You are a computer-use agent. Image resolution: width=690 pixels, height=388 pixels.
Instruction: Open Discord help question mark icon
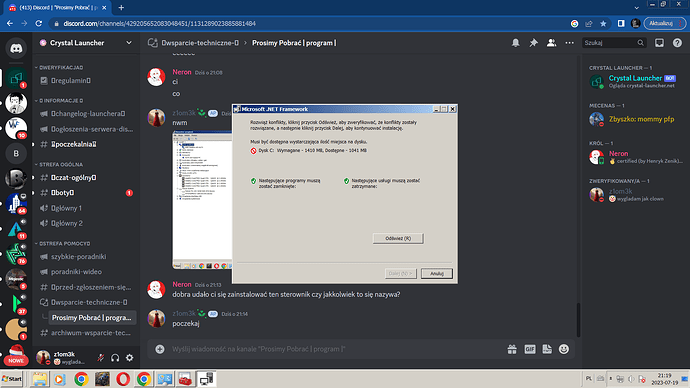677,43
